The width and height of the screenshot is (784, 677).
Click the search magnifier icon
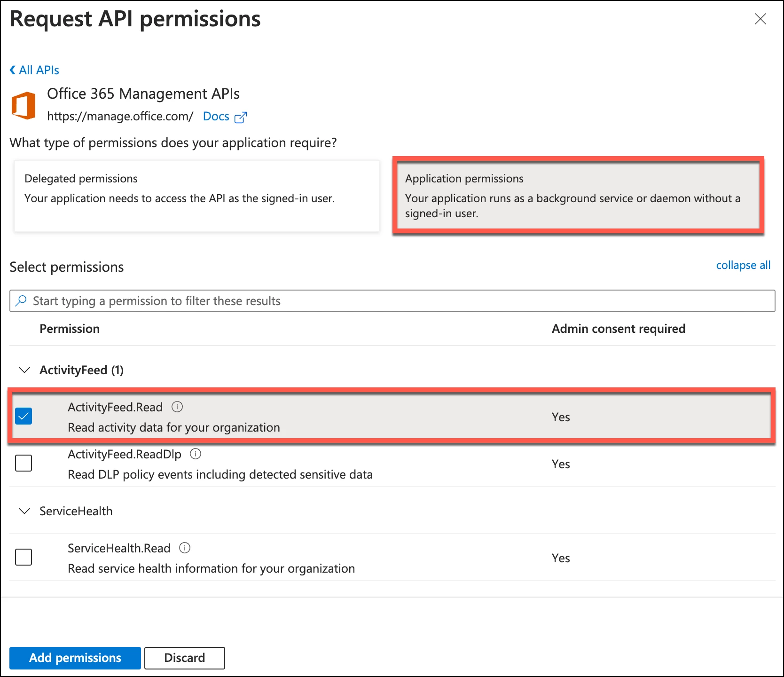(21, 301)
